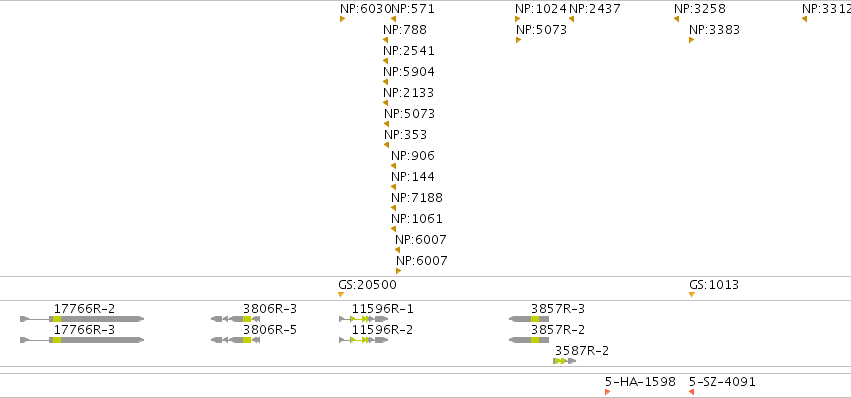The height and width of the screenshot is (398, 851).
Task: Click the 17766R-2 gene model
Action: (82, 319)
